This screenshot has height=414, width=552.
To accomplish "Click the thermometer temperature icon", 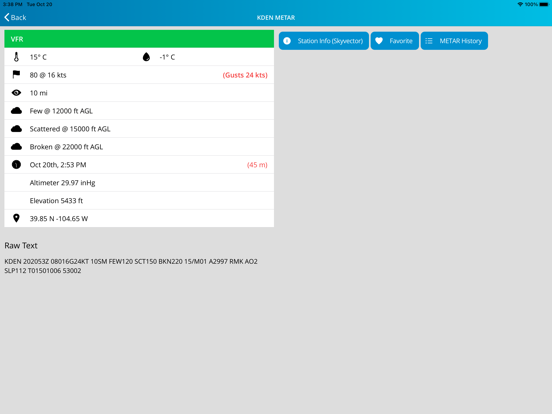I will (16, 57).
